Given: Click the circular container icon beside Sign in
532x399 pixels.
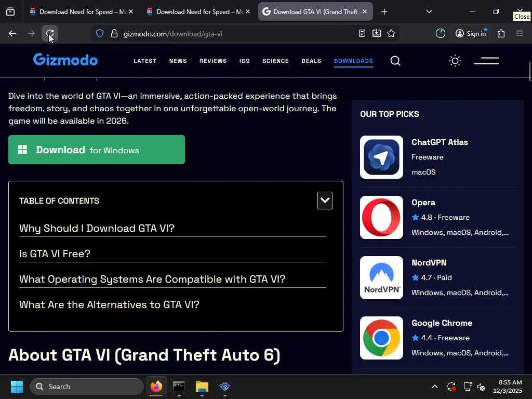Looking at the screenshot, I should (x=441, y=33).
